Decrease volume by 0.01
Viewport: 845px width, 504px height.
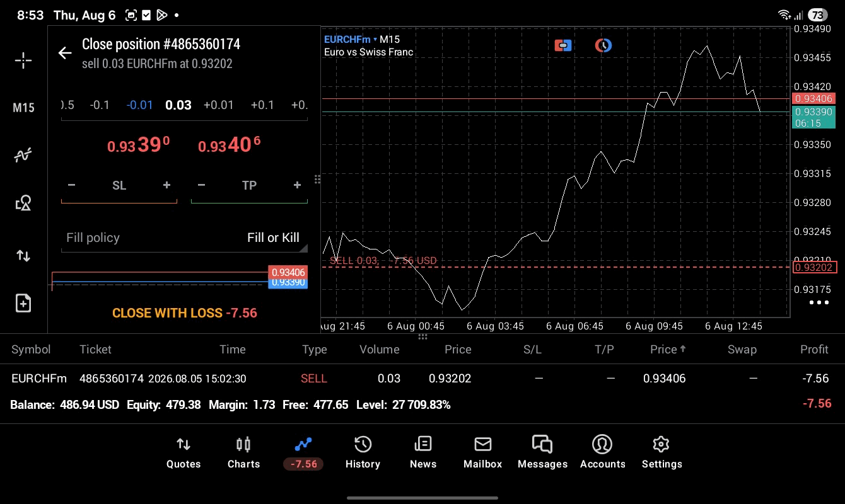click(140, 105)
